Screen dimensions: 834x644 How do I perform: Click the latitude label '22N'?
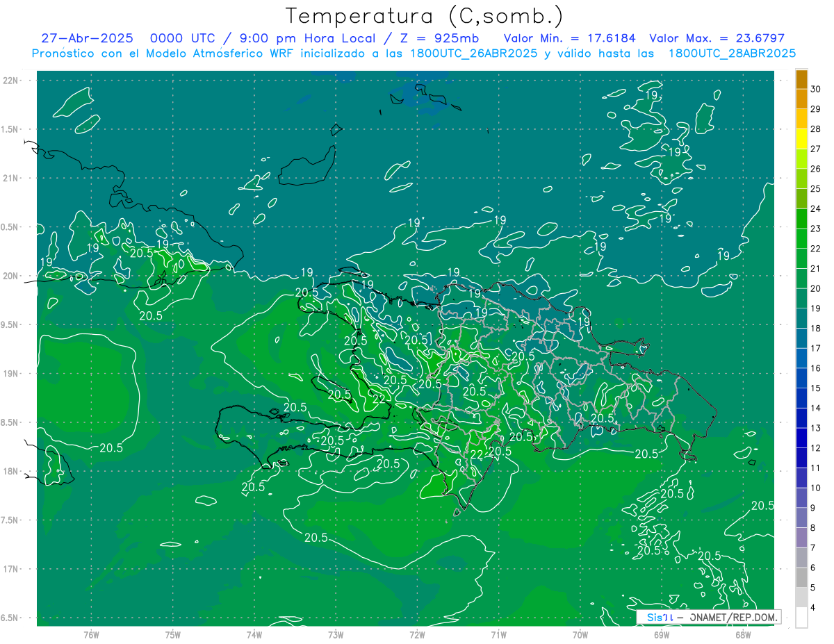point(11,81)
